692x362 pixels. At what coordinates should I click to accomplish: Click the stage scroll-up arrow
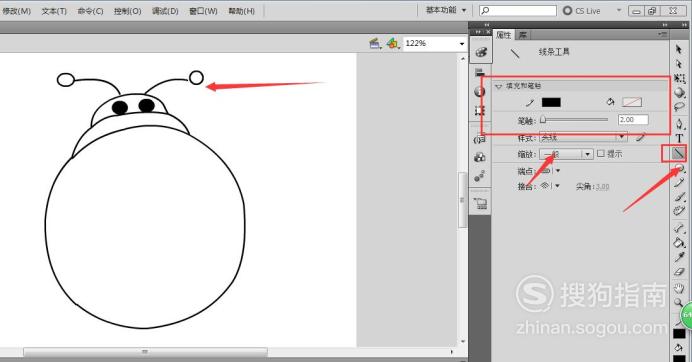(463, 58)
